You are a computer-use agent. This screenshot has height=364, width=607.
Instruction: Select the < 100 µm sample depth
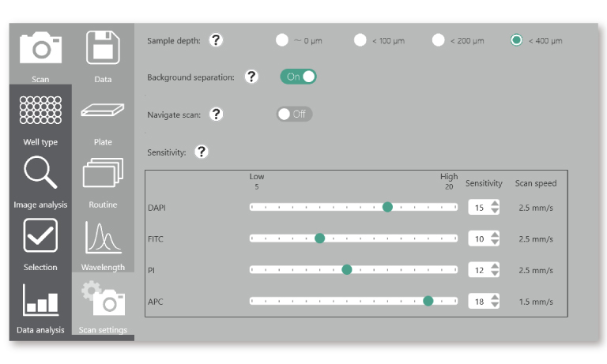[360, 40]
